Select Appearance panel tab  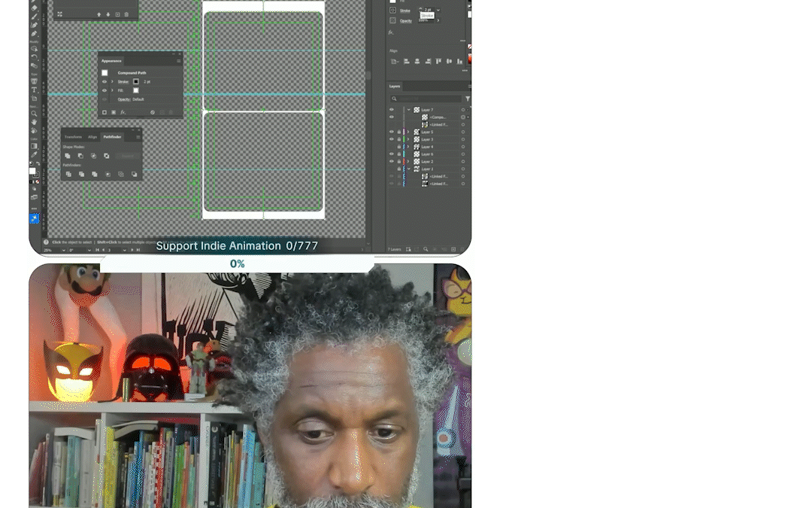[x=111, y=61]
